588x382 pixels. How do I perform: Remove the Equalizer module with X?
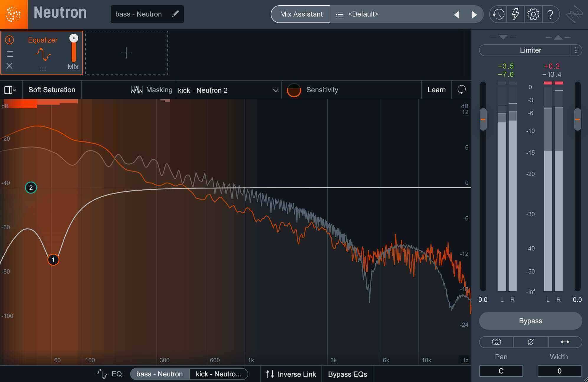tap(9, 66)
